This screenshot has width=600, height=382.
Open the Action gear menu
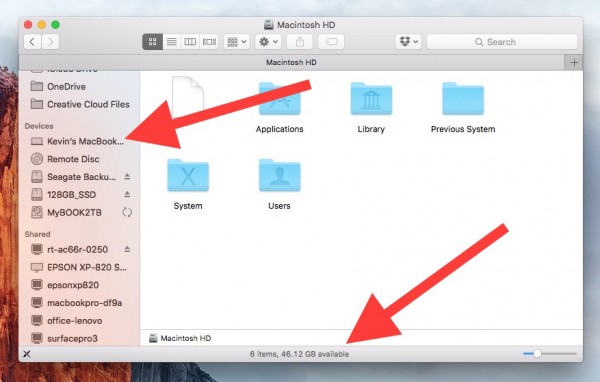click(x=268, y=42)
